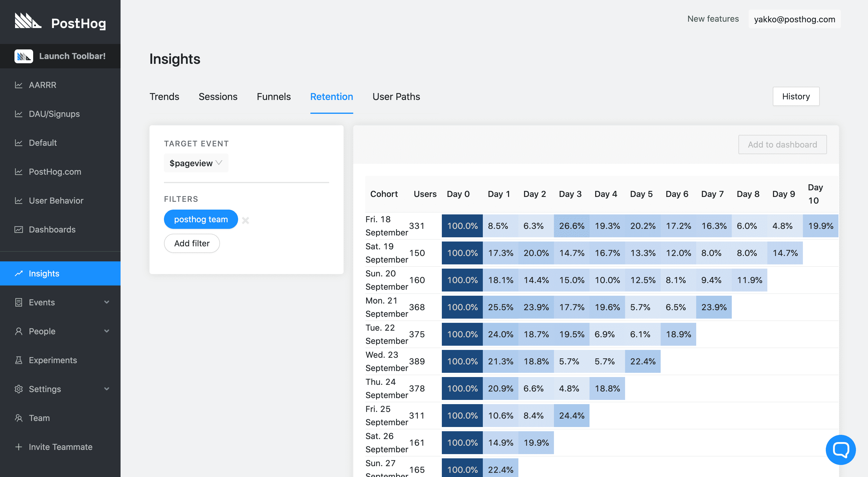The width and height of the screenshot is (868, 477).
Task: Switch to the User Paths tab
Action: pos(396,97)
